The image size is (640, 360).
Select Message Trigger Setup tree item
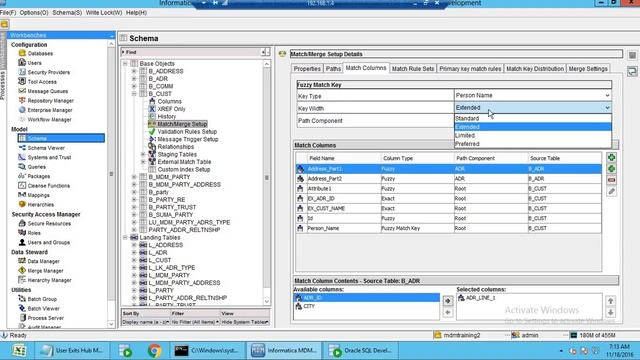coord(188,139)
